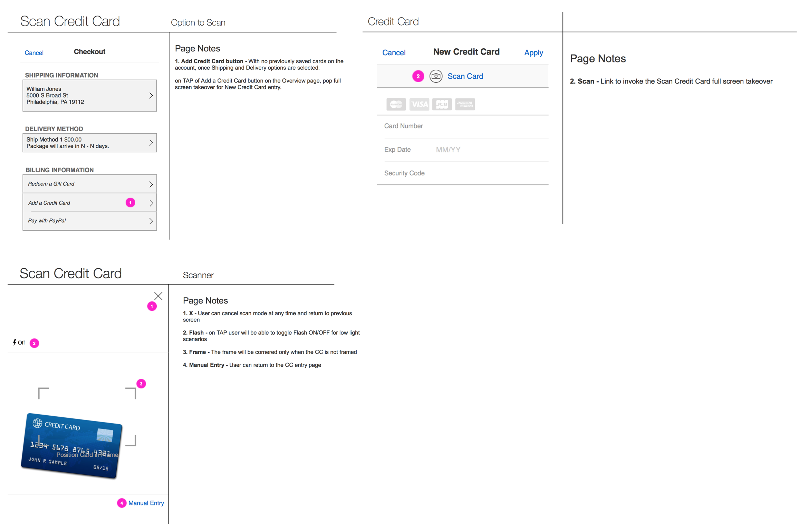
Task: Close scanner with the X icon
Action: [x=158, y=296]
